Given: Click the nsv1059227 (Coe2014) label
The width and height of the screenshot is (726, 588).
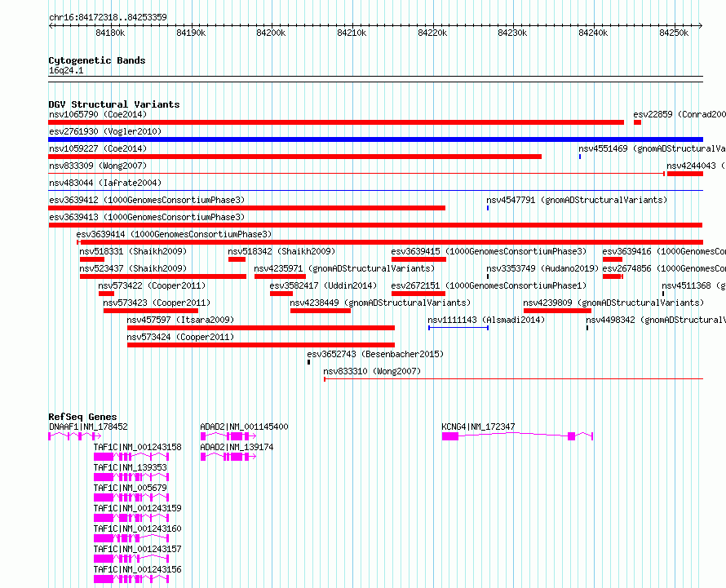Looking at the screenshot, I should [x=98, y=148].
